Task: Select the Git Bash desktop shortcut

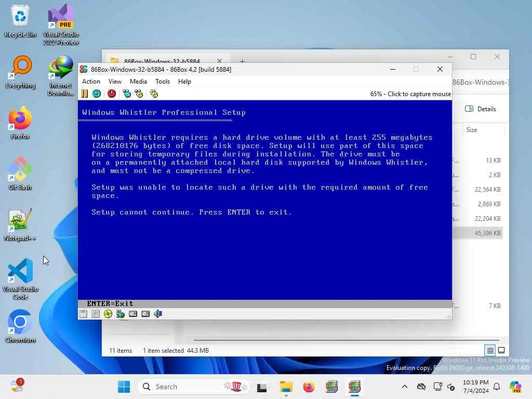Action: point(20,174)
